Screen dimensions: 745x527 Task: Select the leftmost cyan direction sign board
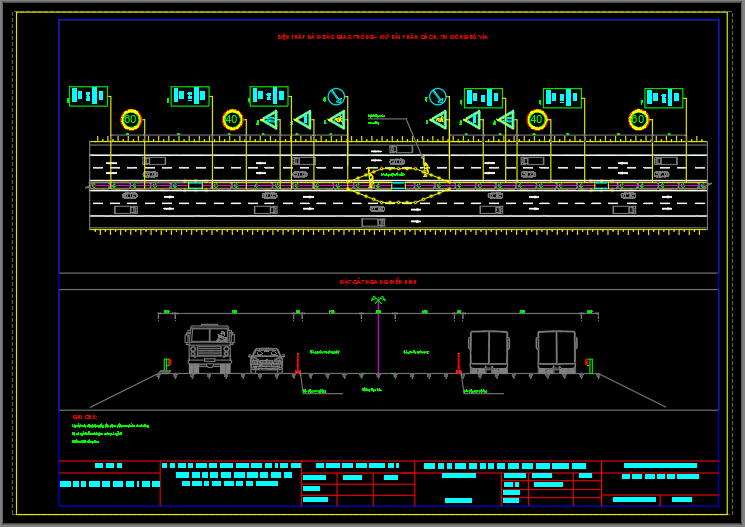coord(88,96)
